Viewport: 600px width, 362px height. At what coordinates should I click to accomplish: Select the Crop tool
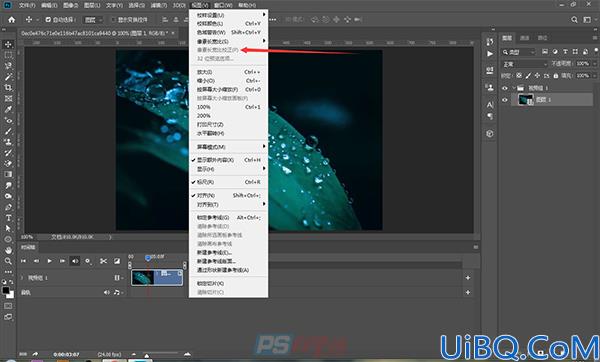point(8,88)
